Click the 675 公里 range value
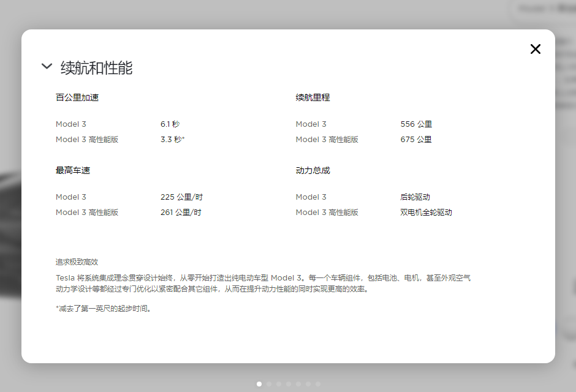Image resolution: width=576 pixels, height=392 pixels. pyautogui.click(x=416, y=140)
